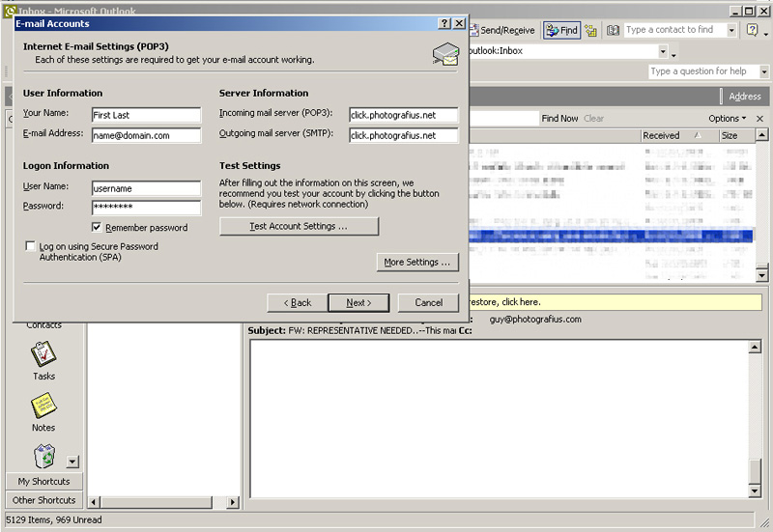Open the Other Shortcuts group
773x532 pixels.
pyautogui.click(x=43, y=500)
